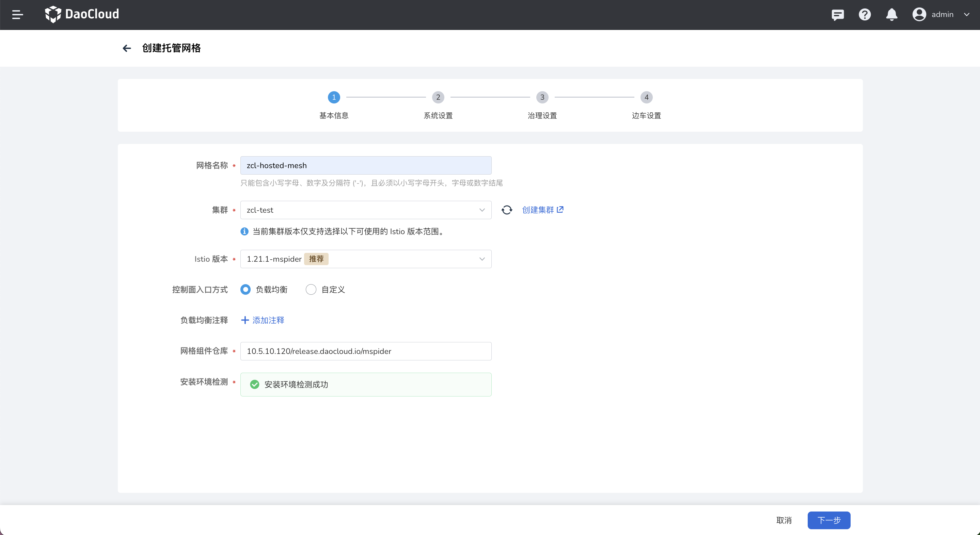
Task: Open the help question mark icon
Action: [x=864, y=14]
